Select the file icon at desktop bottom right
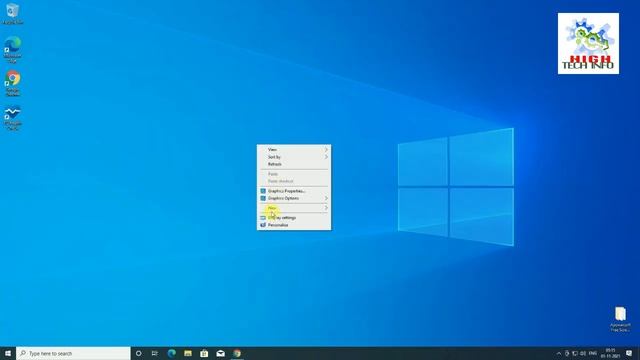The image size is (640, 360). tap(620, 319)
